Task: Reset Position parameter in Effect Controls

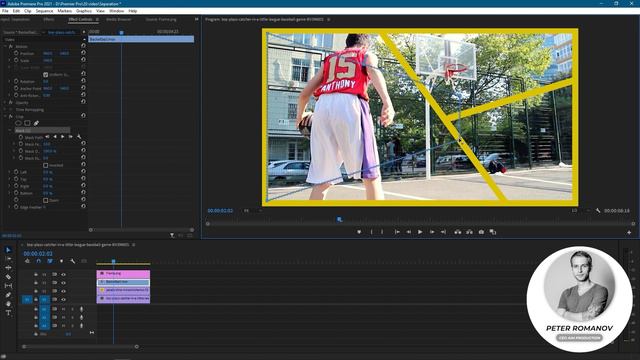Action: 83,53
